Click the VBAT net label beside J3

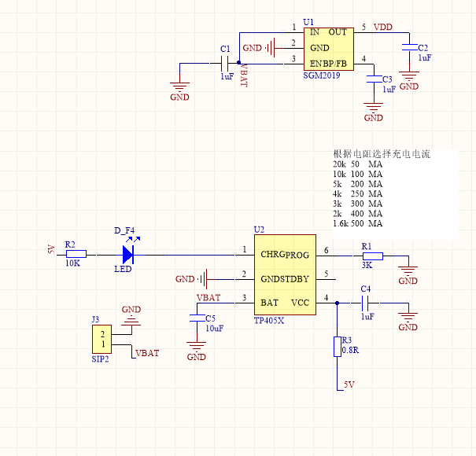coord(147,353)
